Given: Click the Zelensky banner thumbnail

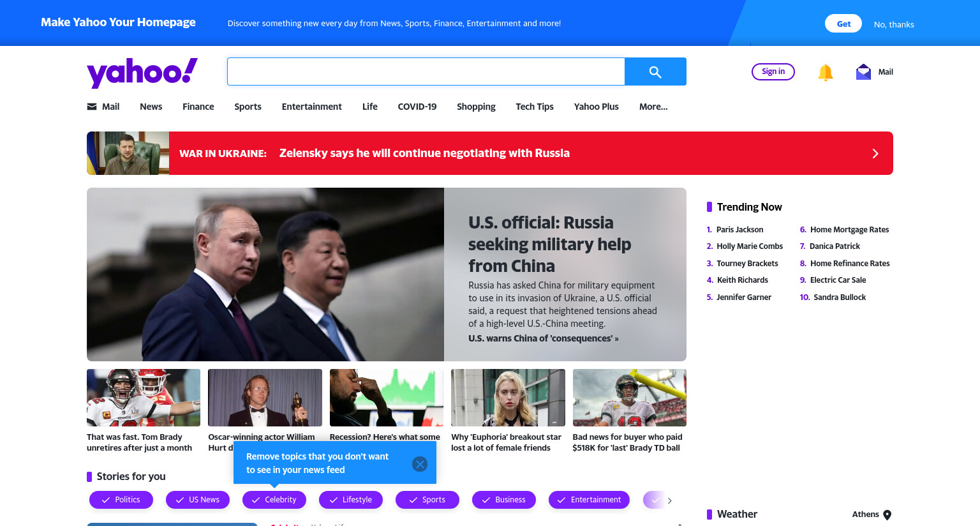Looking at the screenshot, I should 128,153.
